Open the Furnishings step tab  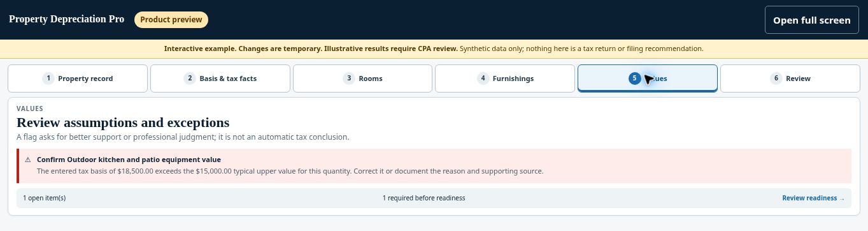click(505, 78)
